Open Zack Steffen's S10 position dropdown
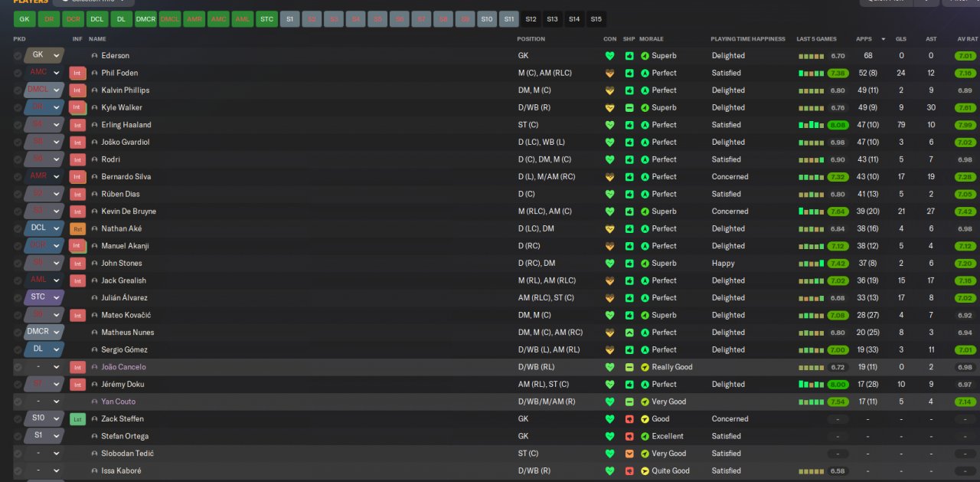This screenshot has width=980, height=482. click(44, 418)
